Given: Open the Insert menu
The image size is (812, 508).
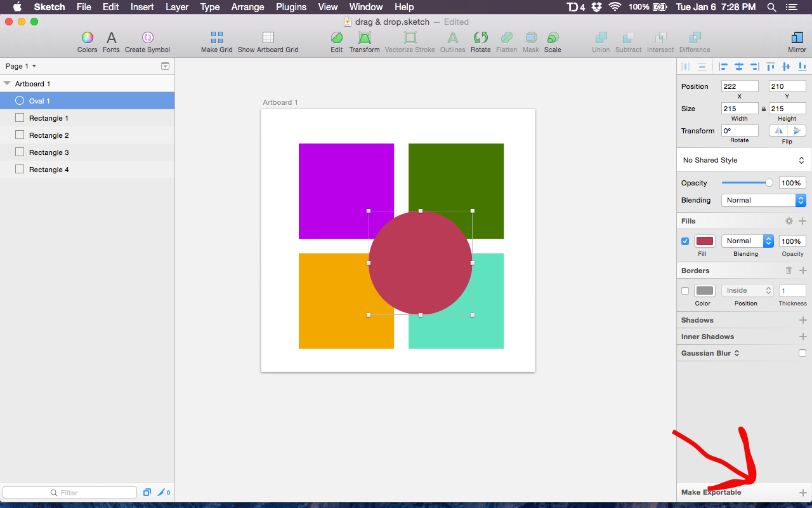Looking at the screenshot, I should (142, 7).
